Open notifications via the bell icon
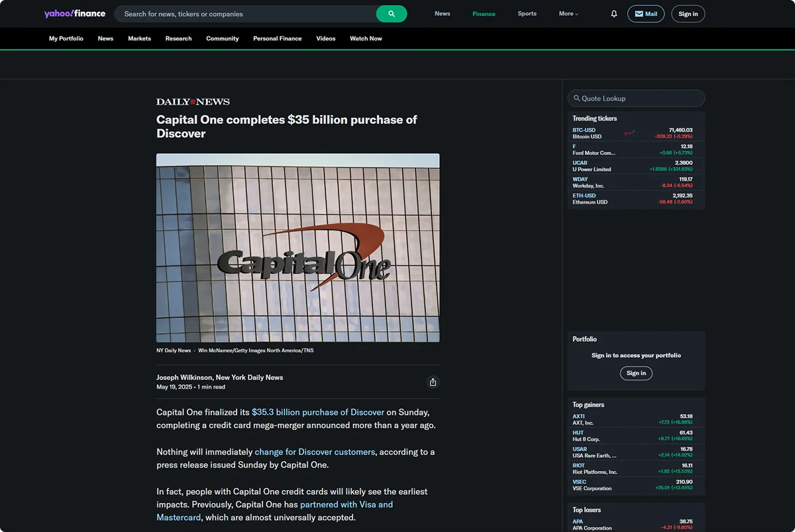The width and height of the screenshot is (795, 532). pos(613,13)
